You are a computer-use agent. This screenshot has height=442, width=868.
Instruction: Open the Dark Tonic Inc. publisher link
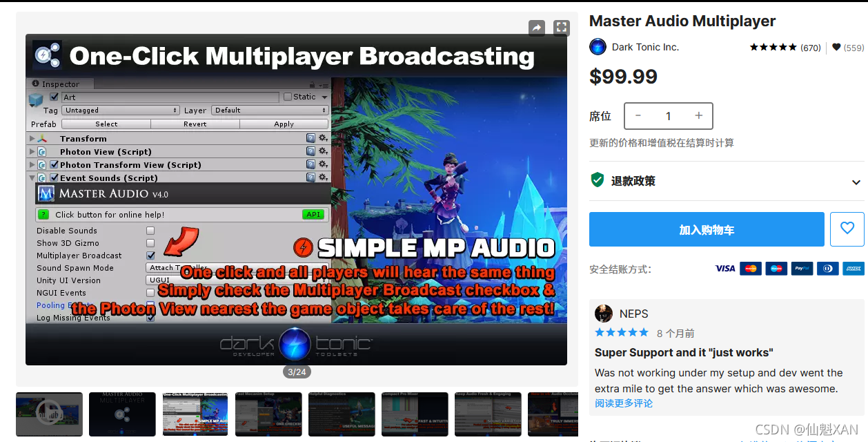[x=645, y=47]
